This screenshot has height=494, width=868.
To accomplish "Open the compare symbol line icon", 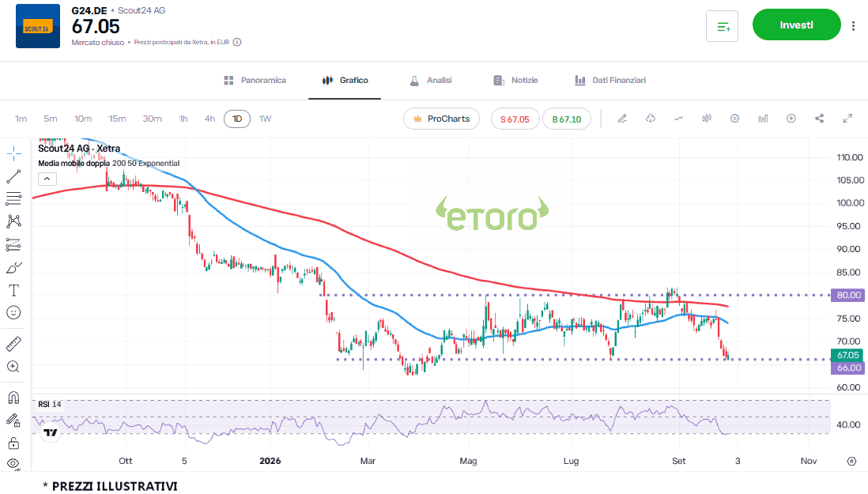I will pyautogui.click(x=679, y=119).
